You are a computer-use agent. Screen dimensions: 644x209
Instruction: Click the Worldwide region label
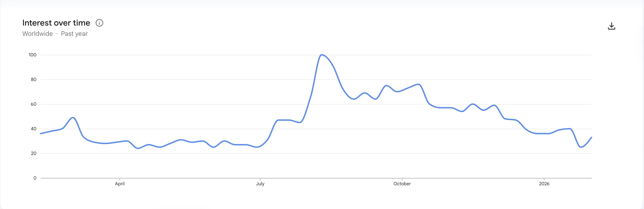pyautogui.click(x=37, y=34)
